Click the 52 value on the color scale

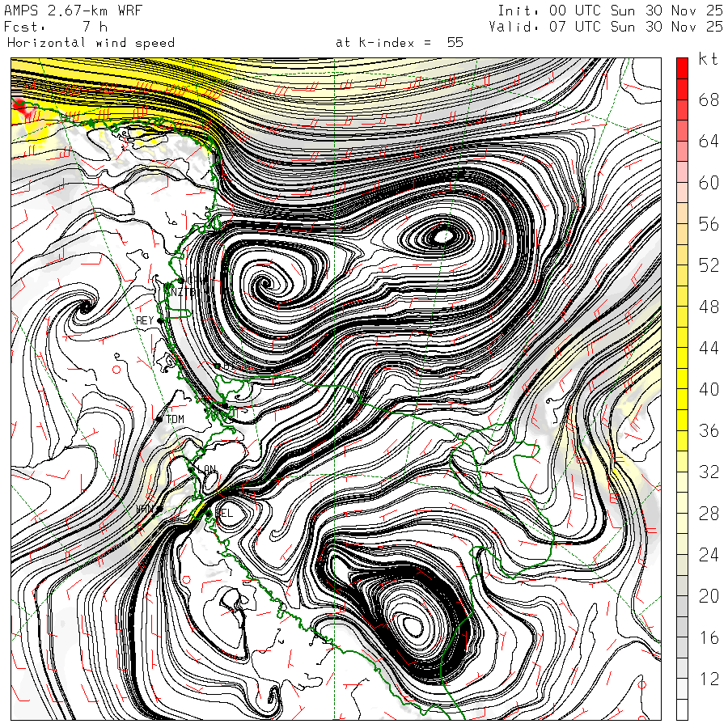click(709, 265)
